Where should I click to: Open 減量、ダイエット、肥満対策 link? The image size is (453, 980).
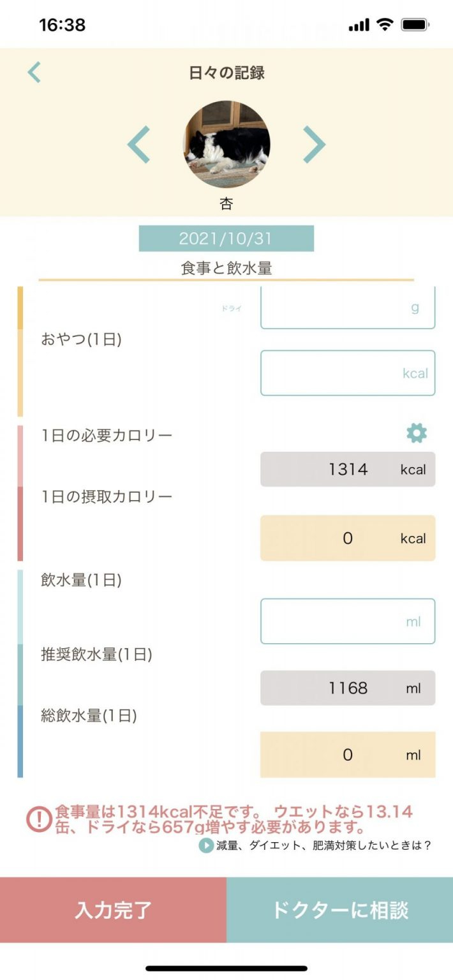(323, 845)
